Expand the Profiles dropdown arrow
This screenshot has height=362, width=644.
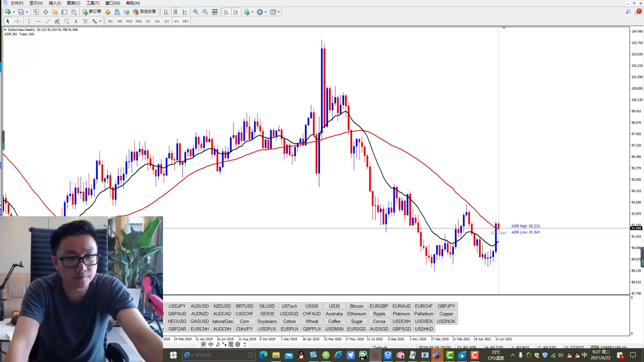pos(27,12)
